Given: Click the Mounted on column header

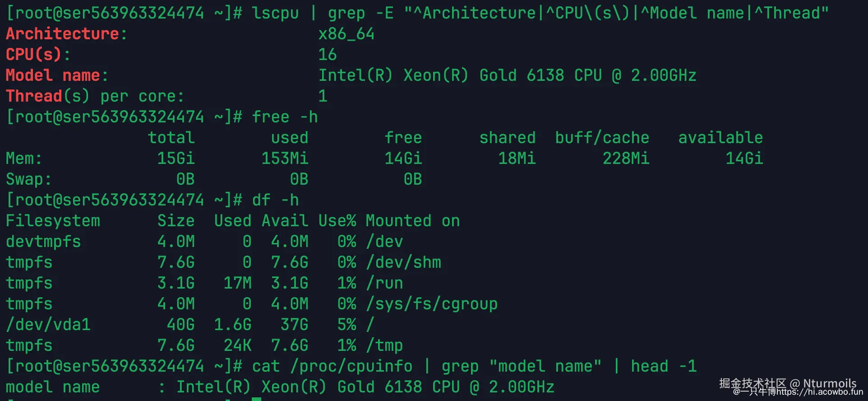Looking at the screenshot, I should coord(412,221).
